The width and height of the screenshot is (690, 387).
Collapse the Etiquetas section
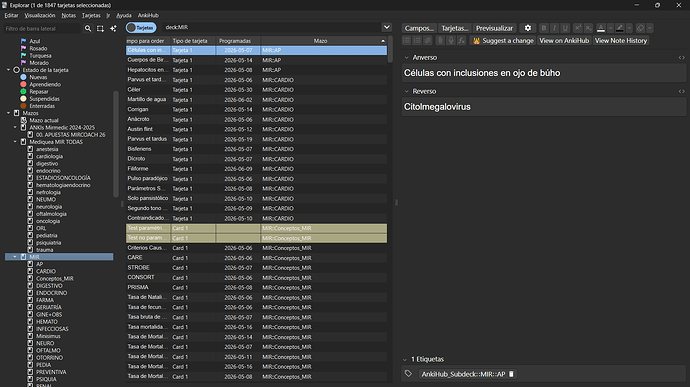[405, 359]
